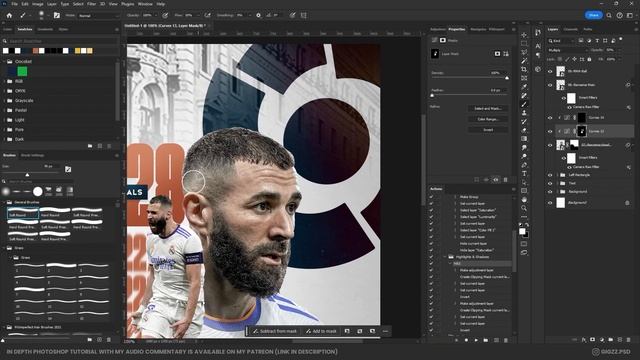Create new adjustment layer icon

tap(602, 340)
